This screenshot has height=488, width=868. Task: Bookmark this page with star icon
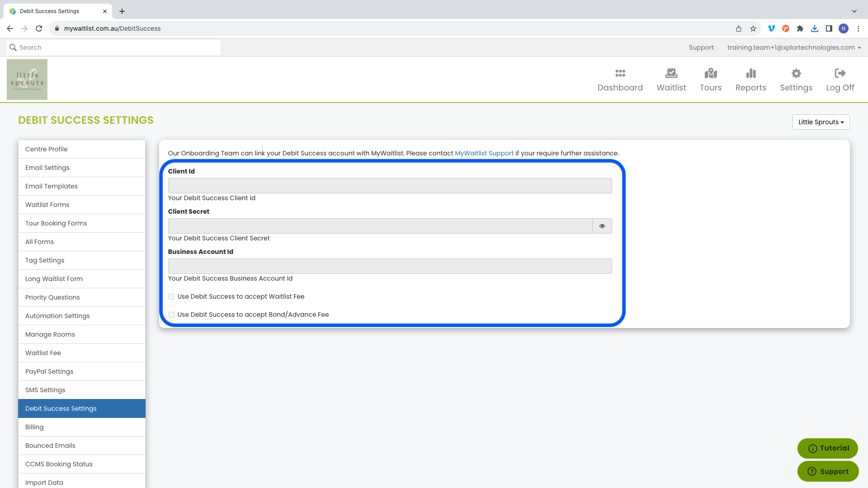(753, 28)
